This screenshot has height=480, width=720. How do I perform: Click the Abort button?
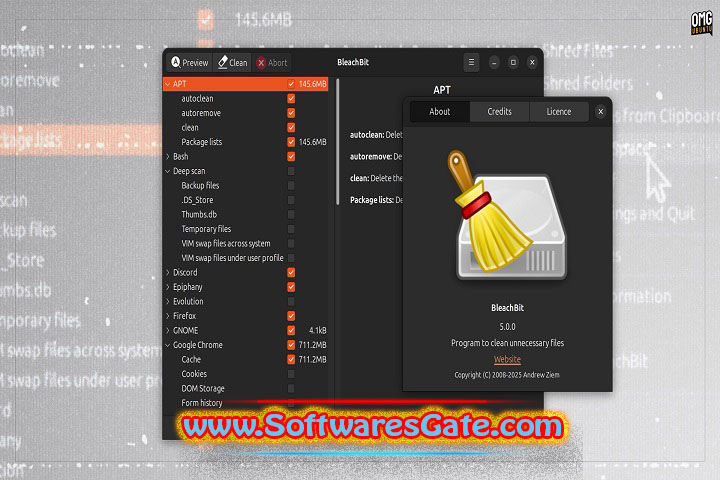pos(272,62)
